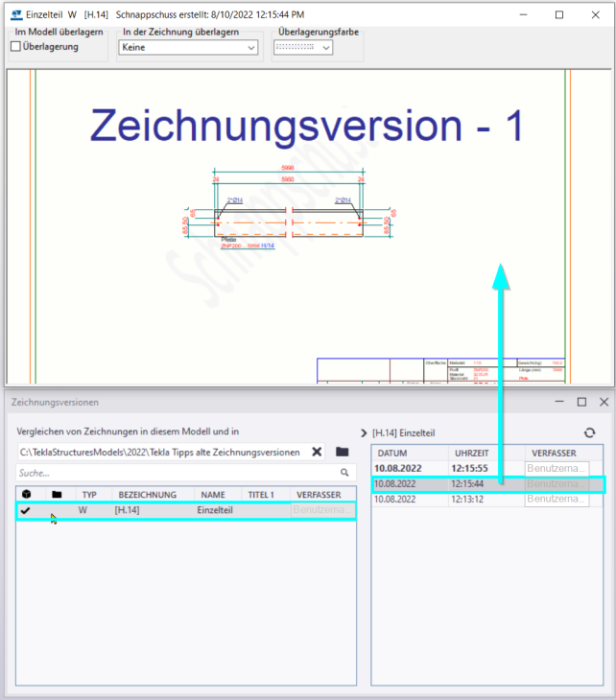Viewport: 616px width, 700px height.
Task: Sort drawings list by VERFASSER header
Action: [319, 495]
